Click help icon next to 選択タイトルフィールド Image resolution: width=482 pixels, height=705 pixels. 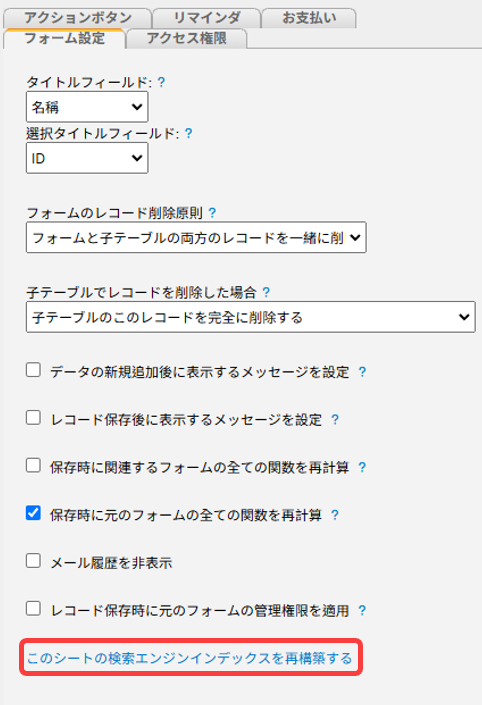tap(189, 133)
